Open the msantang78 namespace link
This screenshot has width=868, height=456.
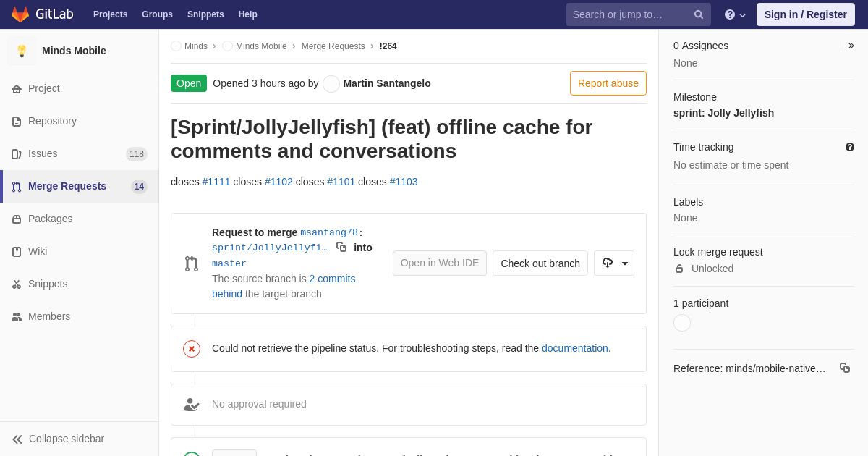[x=329, y=233]
